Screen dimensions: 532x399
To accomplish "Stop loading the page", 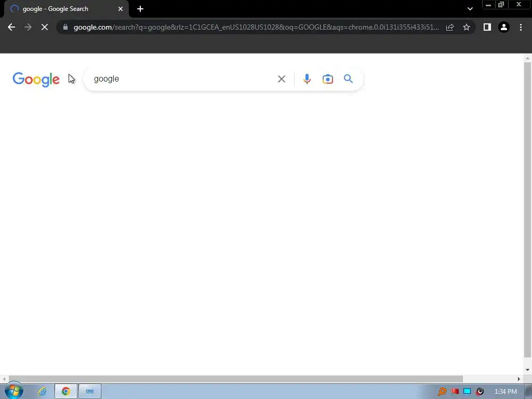I will pos(45,27).
